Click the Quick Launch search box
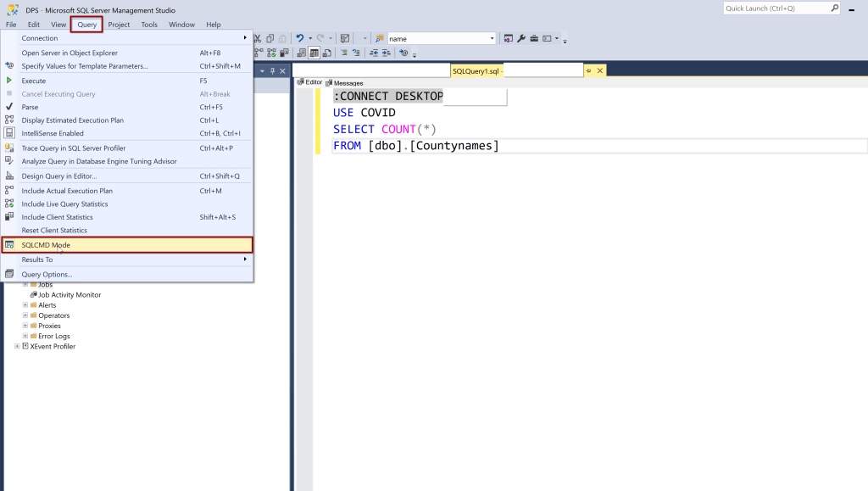Image resolution: width=868 pixels, height=491 pixels. [x=776, y=8]
